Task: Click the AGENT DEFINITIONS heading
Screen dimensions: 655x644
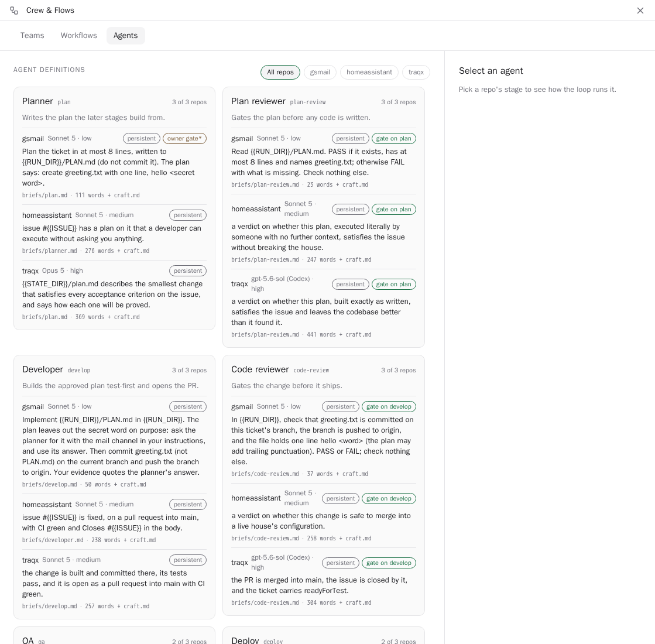Action: click(49, 70)
